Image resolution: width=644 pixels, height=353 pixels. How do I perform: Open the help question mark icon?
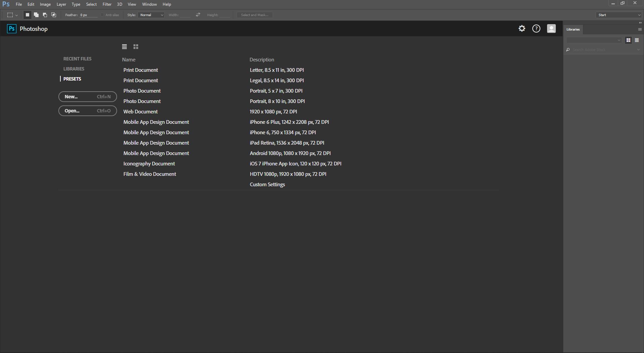pos(536,29)
